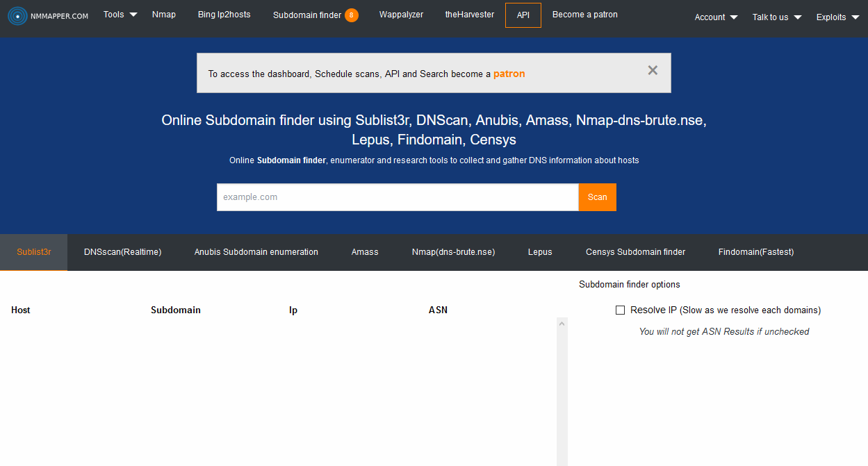Screen dimensions: 868x466
Task: Switch to the DNSscan(Realtime) tab
Action: point(123,252)
